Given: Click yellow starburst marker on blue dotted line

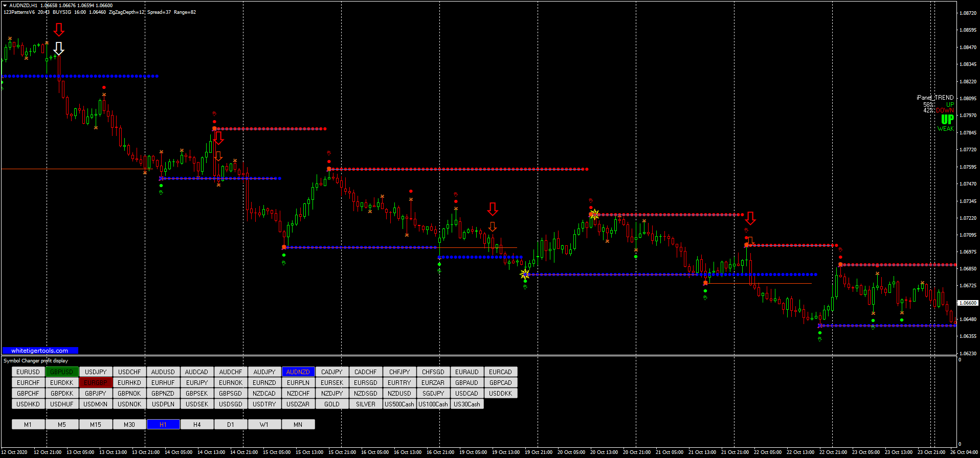Looking at the screenshot, I should coord(525,274).
